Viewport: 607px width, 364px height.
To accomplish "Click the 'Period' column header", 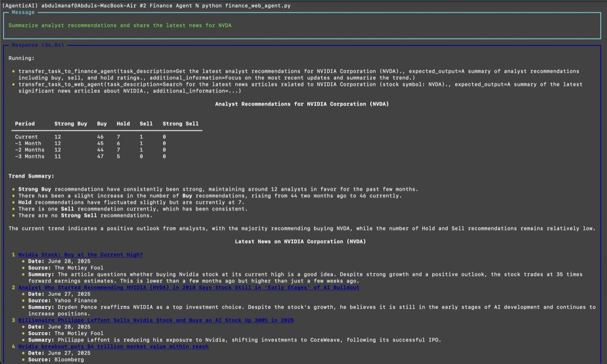I will tap(25, 124).
